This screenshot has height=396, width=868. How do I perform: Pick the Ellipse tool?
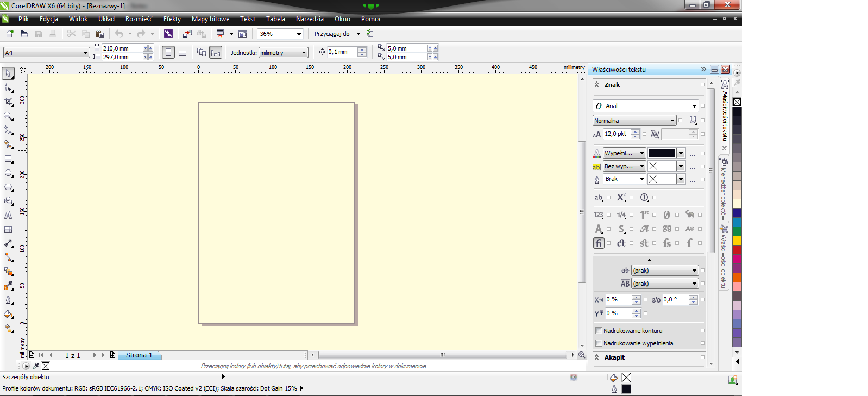pos(8,173)
